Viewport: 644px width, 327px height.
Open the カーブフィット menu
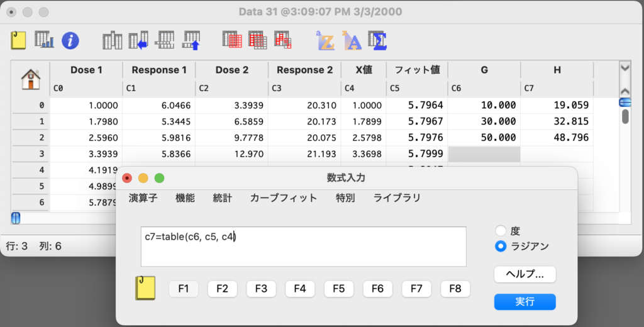click(x=284, y=198)
